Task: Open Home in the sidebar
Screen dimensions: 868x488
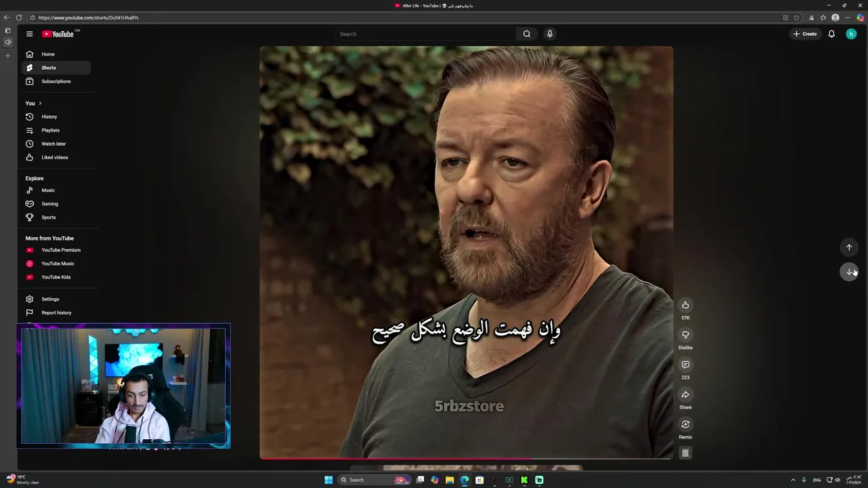Action: [x=55, y=54]
